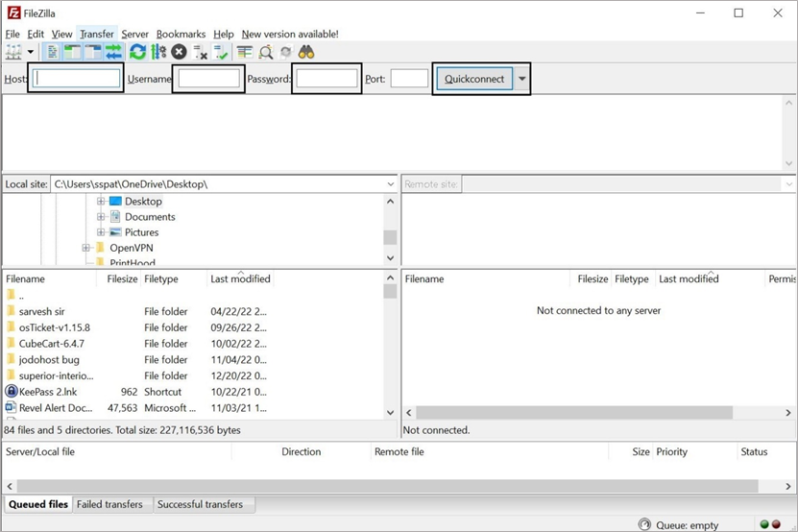Sort local files by Filename column

(50, 279)
